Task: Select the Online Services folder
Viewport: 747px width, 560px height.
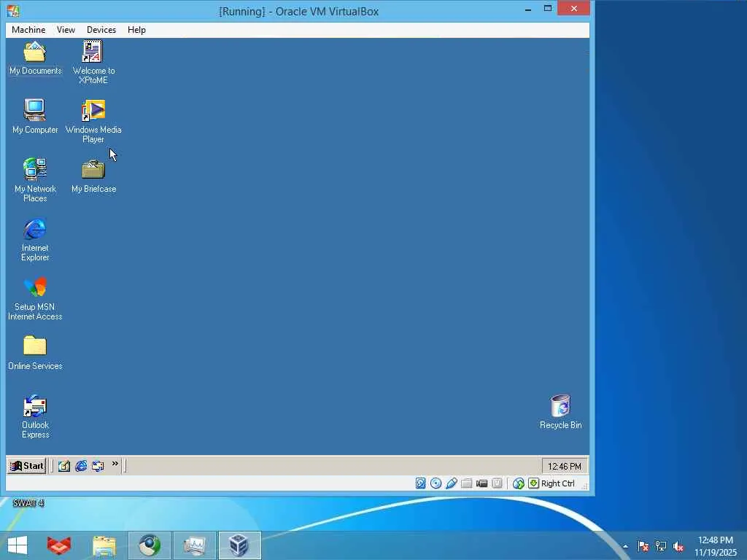Action: pyautogui.click(x=35, y=353)
